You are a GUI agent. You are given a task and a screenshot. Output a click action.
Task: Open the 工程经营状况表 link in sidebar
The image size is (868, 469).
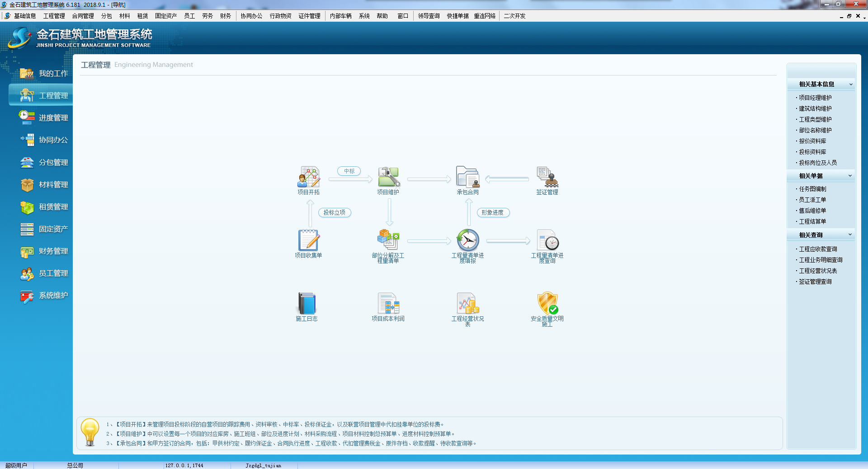[818, 271]
